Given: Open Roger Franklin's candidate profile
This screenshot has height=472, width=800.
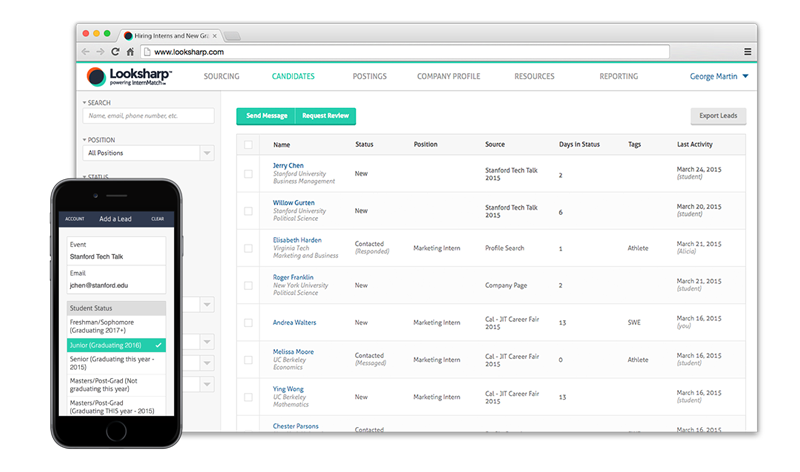Looking at the screenshot, I should point(293,277).
